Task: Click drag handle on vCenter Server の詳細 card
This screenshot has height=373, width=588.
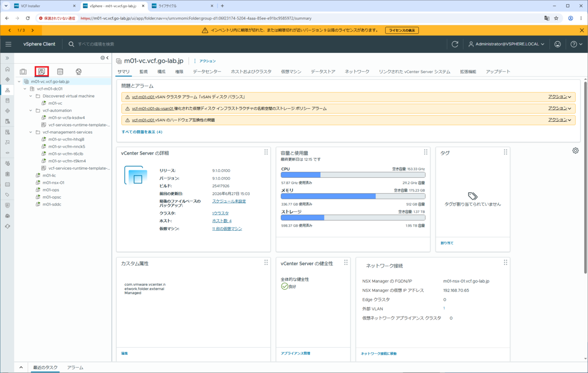Action: (266, 152)
